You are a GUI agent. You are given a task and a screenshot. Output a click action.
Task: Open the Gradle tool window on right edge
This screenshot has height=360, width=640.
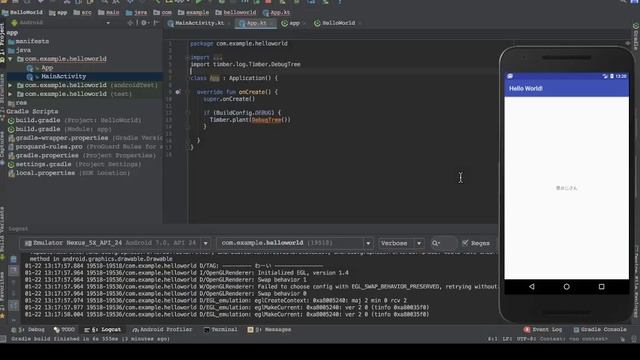pyautogui.click(x=636, y=36)
